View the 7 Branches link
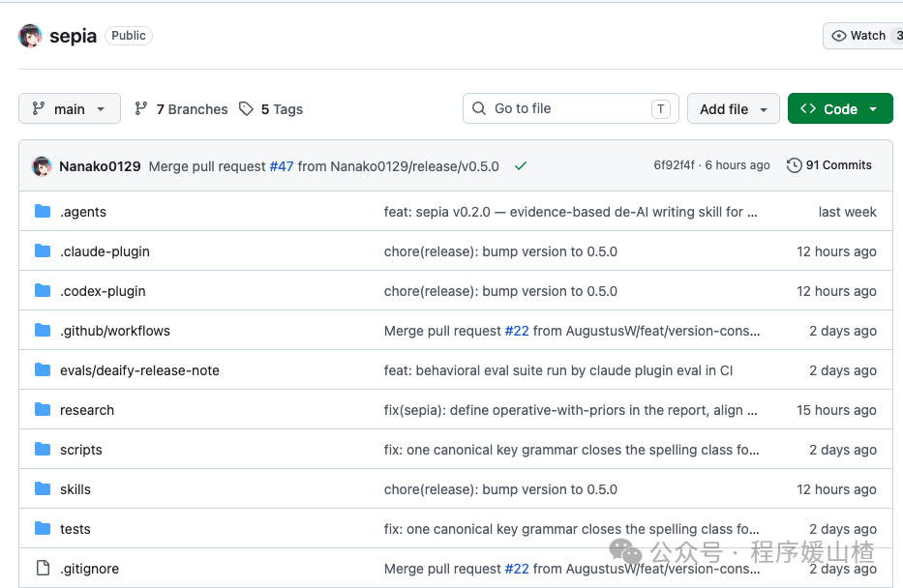The image size is (903, 588). 181,108
